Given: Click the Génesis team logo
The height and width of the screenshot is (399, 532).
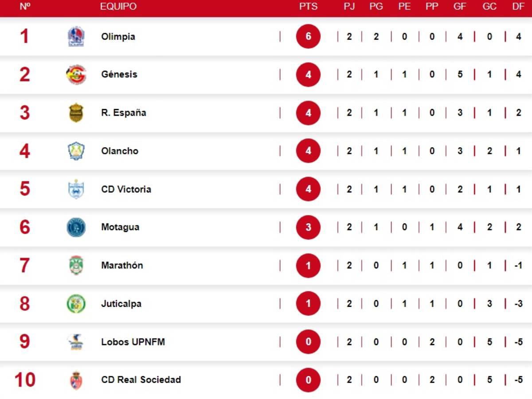Looking at the screenshot, I should (76, 74).
